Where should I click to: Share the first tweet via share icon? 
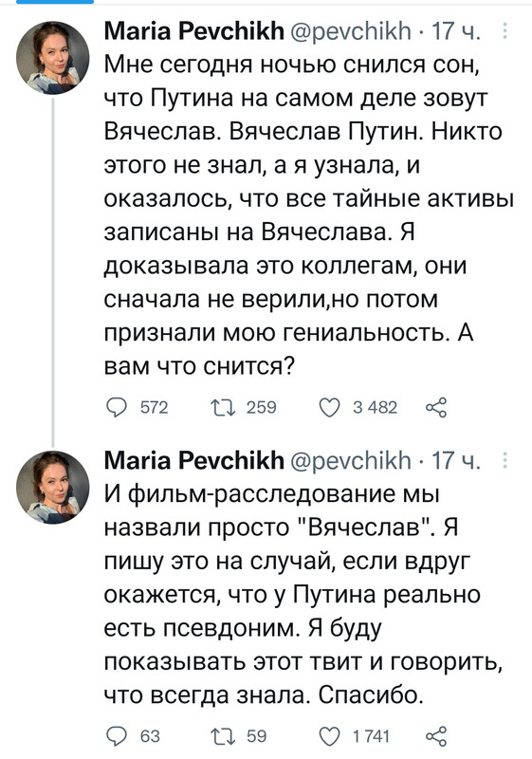point(436,408)
